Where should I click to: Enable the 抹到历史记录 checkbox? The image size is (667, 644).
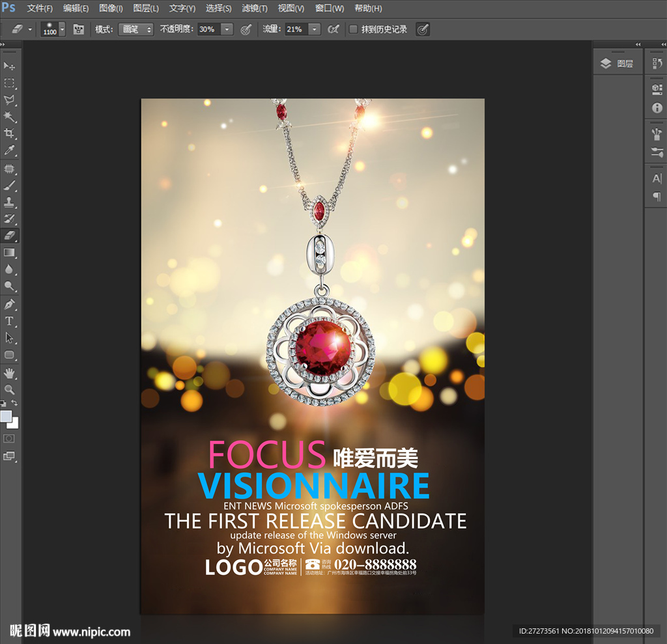coord(353,29)
